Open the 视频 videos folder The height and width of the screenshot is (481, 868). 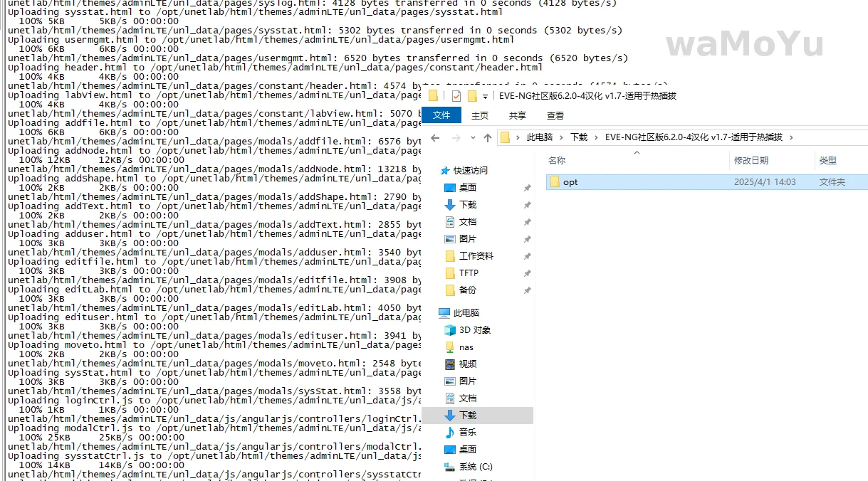(x=467, y=364)
